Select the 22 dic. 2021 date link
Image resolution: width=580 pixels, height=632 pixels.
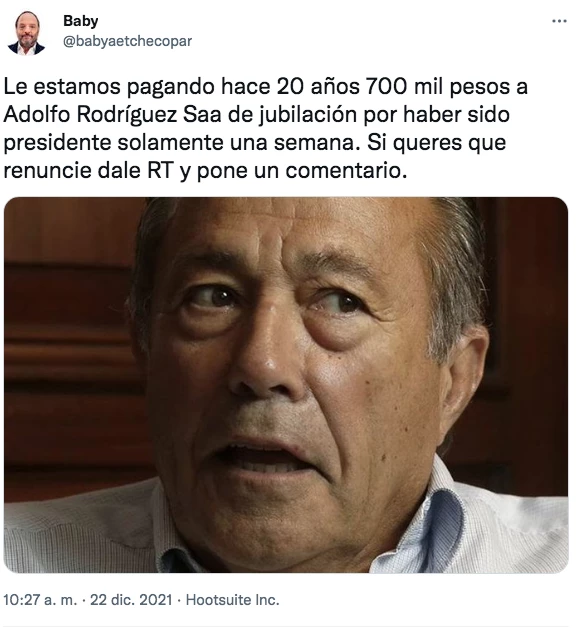131,600
